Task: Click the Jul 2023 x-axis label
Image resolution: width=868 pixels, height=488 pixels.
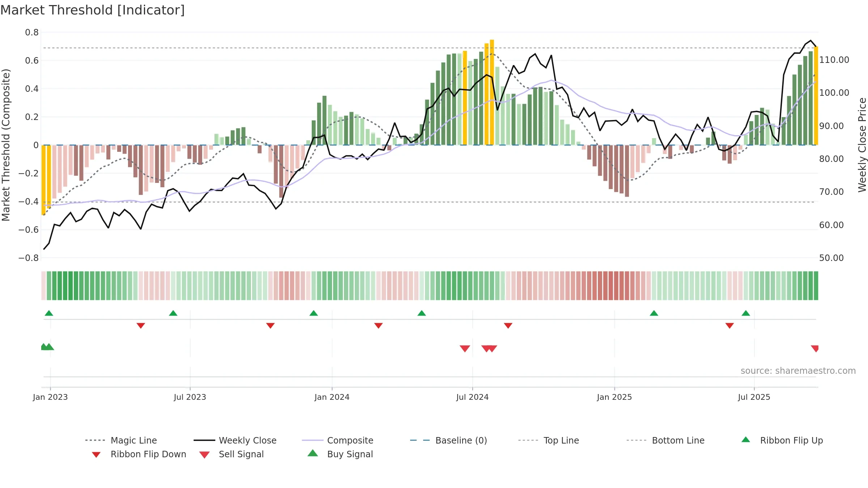Action: 190,397
